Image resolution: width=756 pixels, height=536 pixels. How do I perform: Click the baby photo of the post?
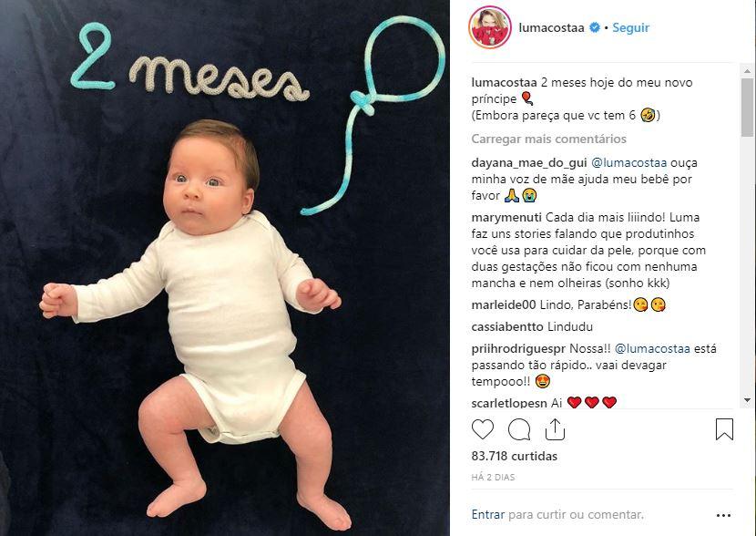click(x=225, y=268)
